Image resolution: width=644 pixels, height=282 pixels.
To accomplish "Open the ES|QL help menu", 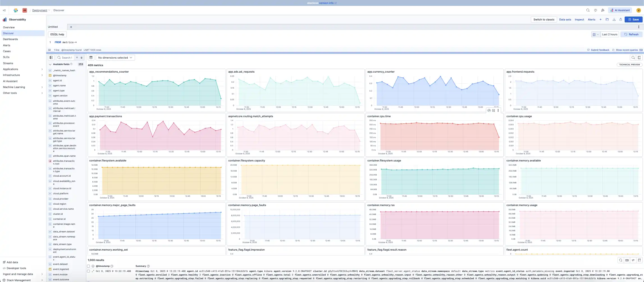I will pos(57,34).
